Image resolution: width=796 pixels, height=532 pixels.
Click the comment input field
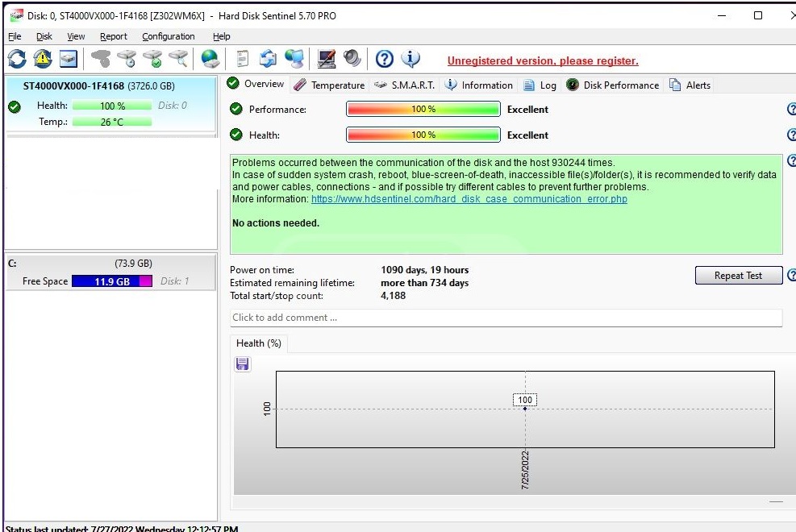tap(506, 318)
